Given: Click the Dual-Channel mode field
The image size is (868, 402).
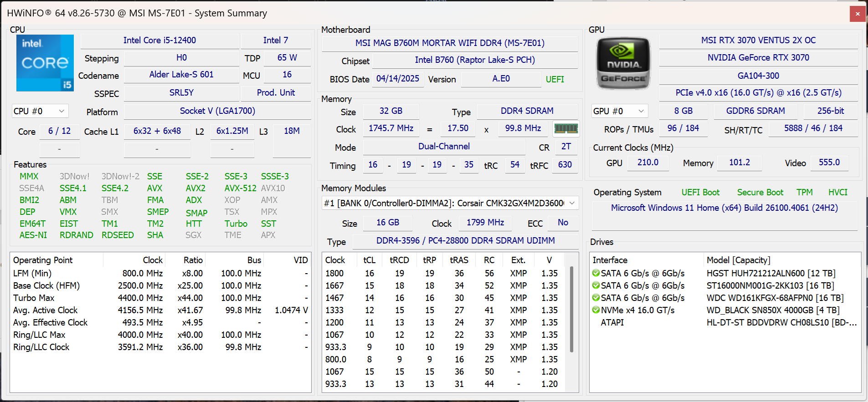Looking at the screenshot, I should pos(444,147).
